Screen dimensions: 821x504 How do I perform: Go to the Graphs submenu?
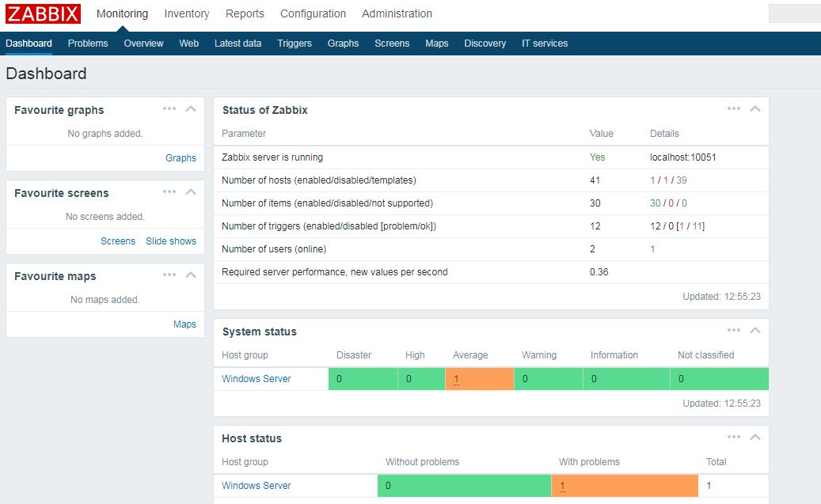click(343, 44)
